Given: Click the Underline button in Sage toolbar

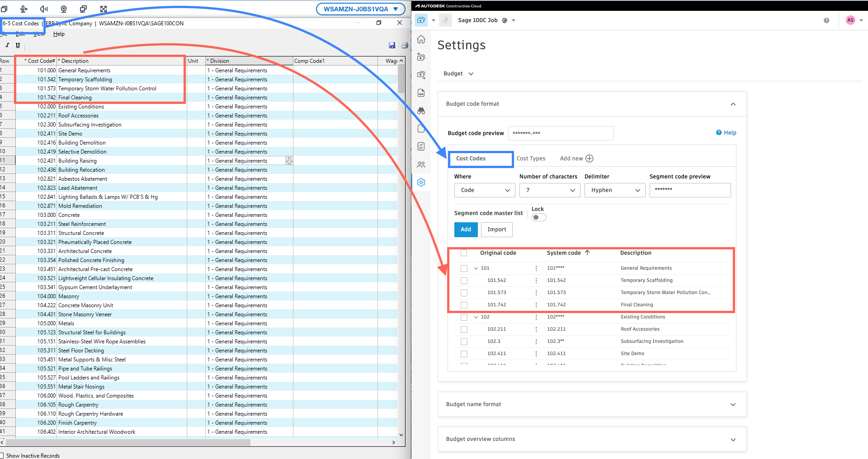Looking at the screenshot, I should pos(18,45).
